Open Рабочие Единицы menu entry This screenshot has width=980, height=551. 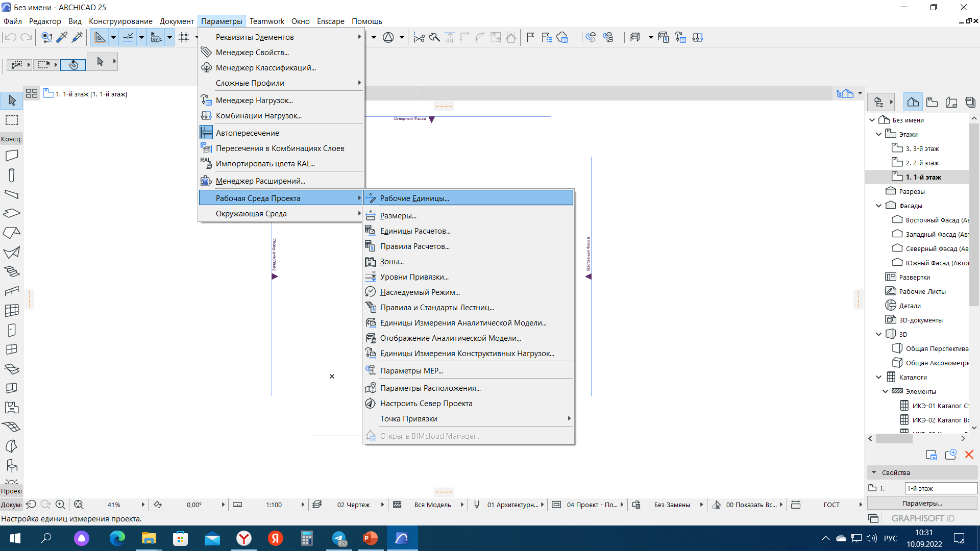coord(414,198)
